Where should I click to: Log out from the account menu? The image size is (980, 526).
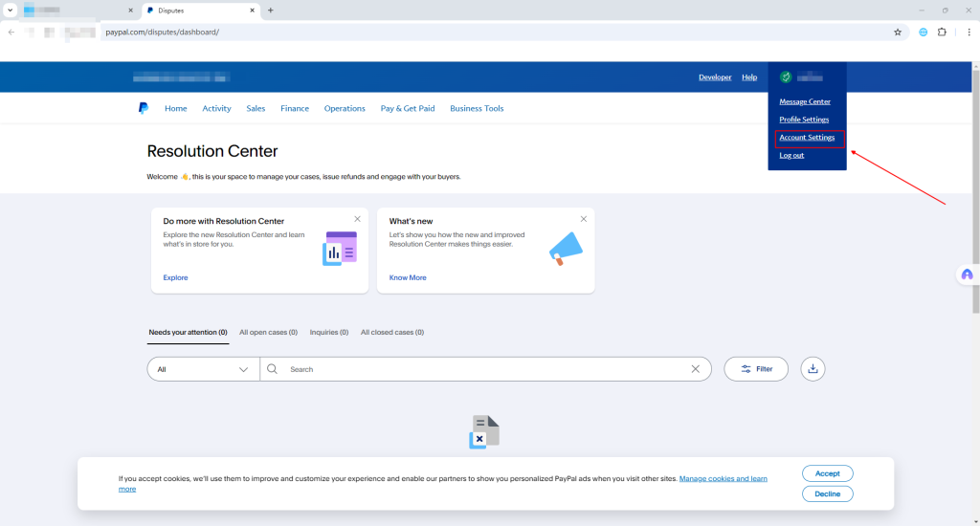point(791,155)
